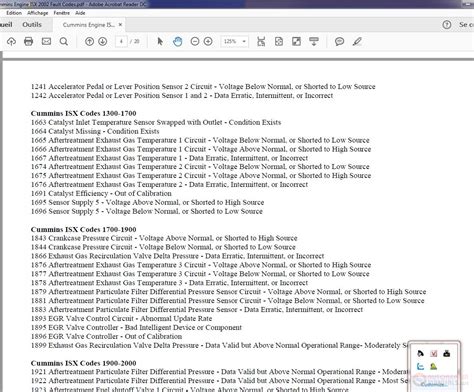Activate the hand pan tool

178,41
